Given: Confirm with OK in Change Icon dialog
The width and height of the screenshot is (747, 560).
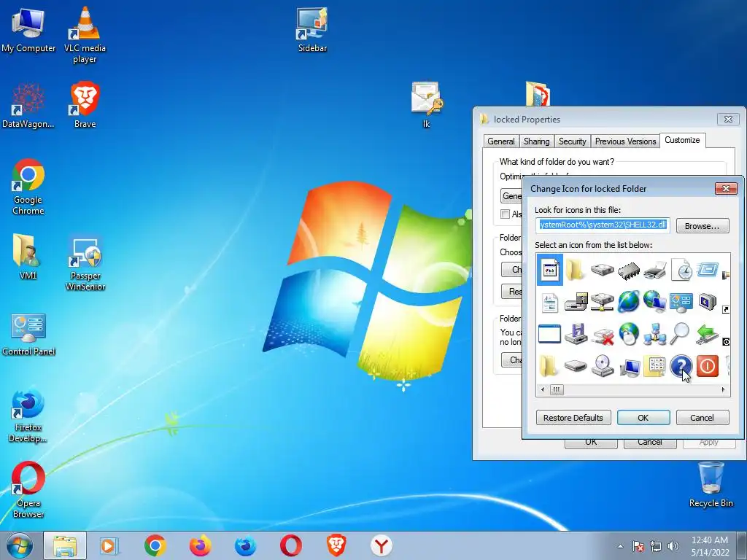Looking at the screenshot, I should (x=643, y=418).
